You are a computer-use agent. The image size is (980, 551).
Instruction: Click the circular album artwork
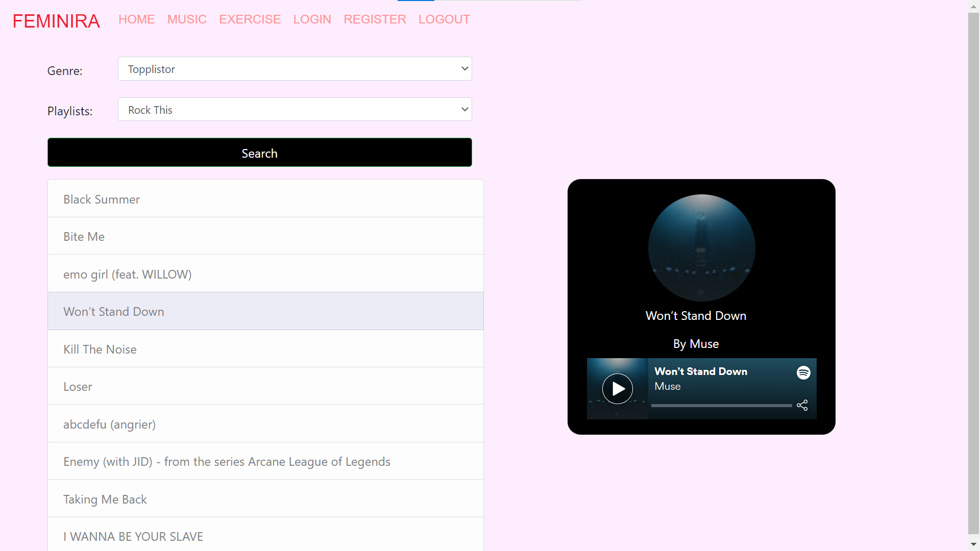coord(701,247)
